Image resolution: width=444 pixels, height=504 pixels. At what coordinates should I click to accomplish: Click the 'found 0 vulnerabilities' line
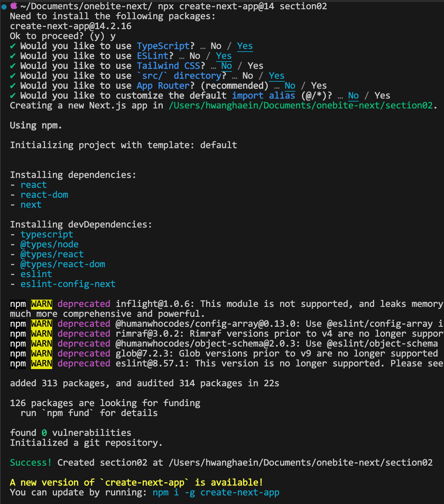pyautogui.click(x=71, y=433)
